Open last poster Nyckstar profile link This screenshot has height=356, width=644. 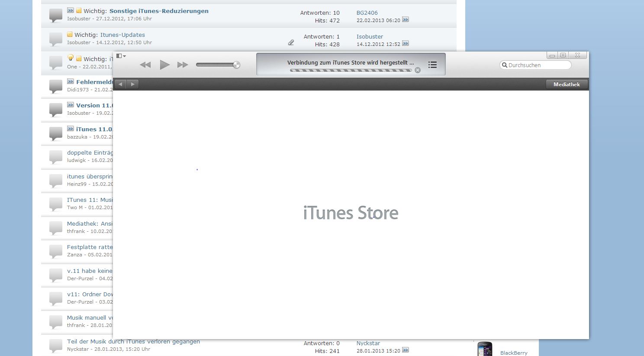coord(368,343)
